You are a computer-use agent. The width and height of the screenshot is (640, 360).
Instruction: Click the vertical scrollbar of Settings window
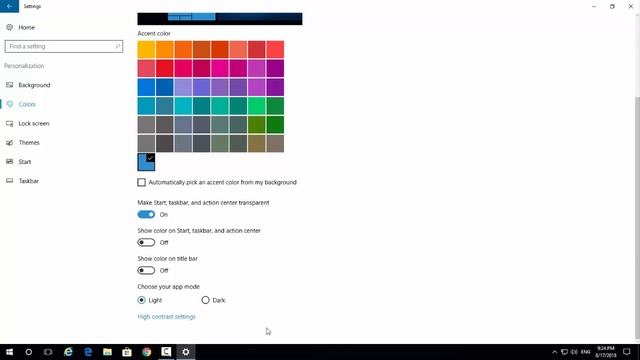637,218
